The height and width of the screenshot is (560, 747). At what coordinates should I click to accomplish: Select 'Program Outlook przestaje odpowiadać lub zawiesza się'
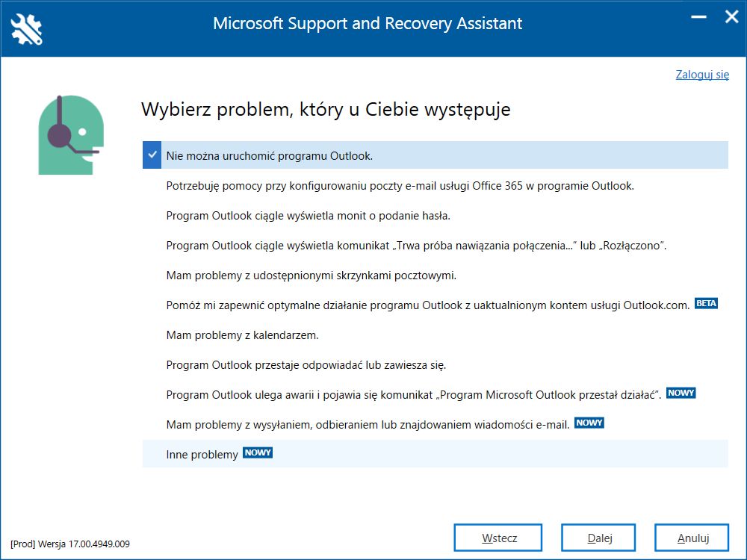pos(436,365)
